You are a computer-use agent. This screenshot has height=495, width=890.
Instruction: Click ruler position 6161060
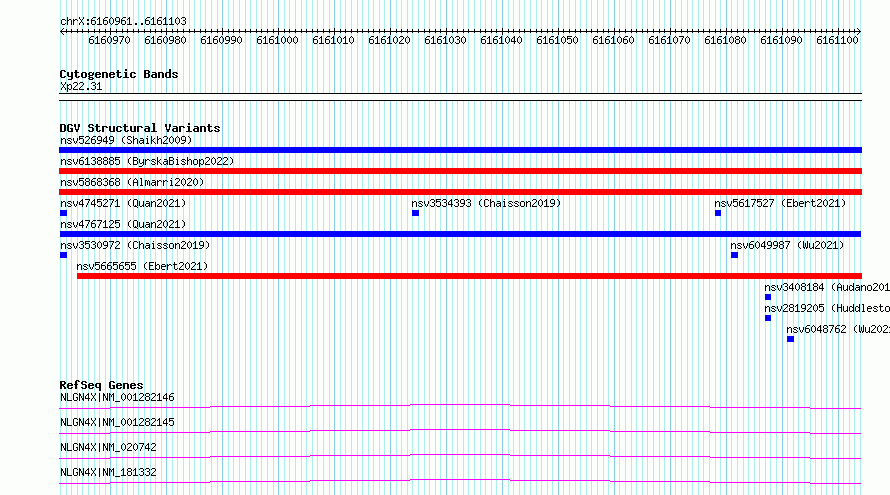613,40
